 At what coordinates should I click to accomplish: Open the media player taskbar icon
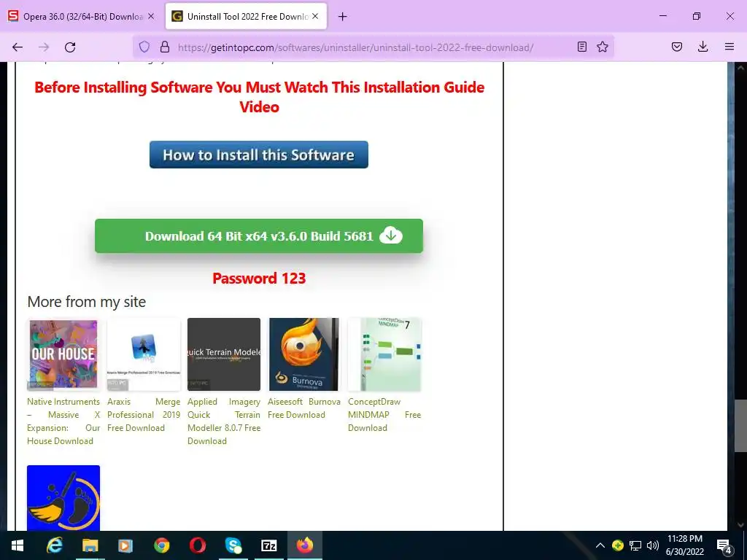(x=125, y=545)
